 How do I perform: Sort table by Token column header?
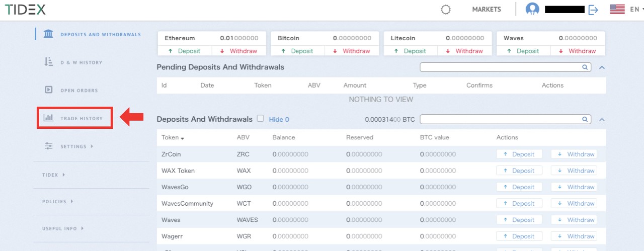point(173,137)
